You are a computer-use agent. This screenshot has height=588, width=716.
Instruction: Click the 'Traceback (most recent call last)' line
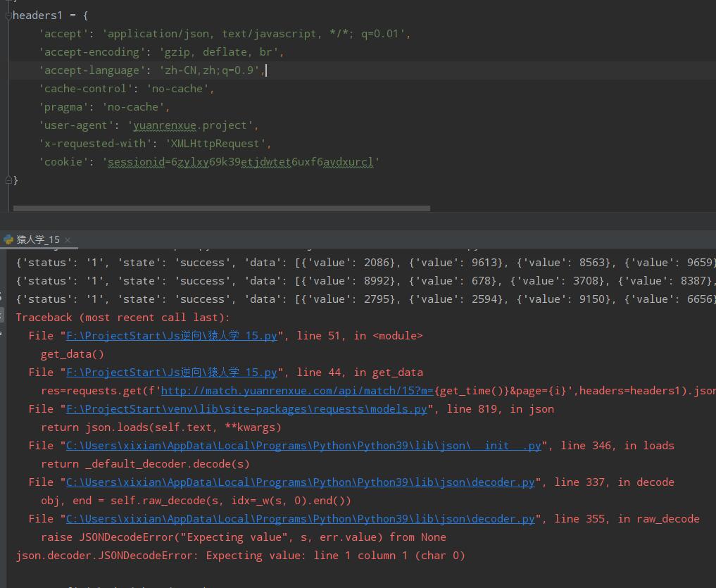point(123,318)
